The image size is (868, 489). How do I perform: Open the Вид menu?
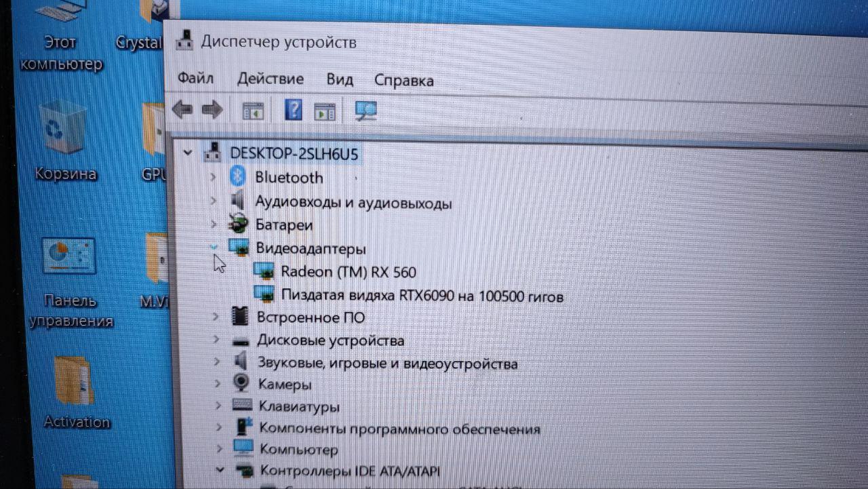point(340,80)
